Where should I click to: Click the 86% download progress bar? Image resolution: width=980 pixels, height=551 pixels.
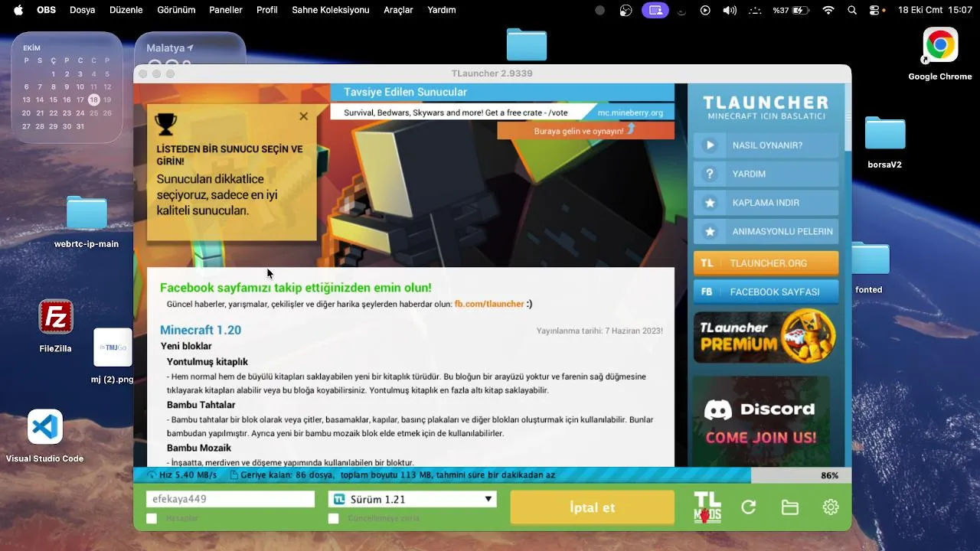pyautogui.click(x=492, y=475)
